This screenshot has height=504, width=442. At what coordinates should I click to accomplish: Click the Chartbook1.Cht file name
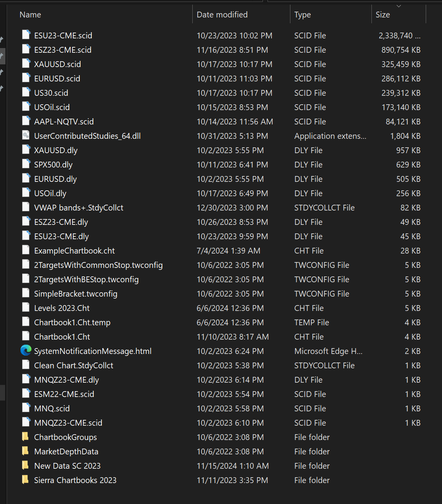pyautogui.click(x=62, y=337)
